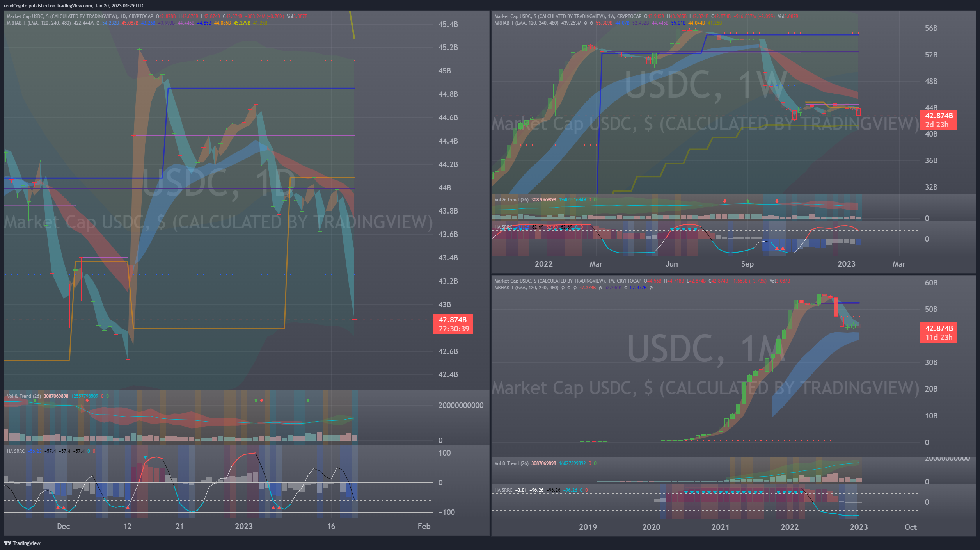Viewport: 980px width, 550px height.
Task: Select the 1M chart's Market Cap USDC legend title
Action: [x=568, y=281]
